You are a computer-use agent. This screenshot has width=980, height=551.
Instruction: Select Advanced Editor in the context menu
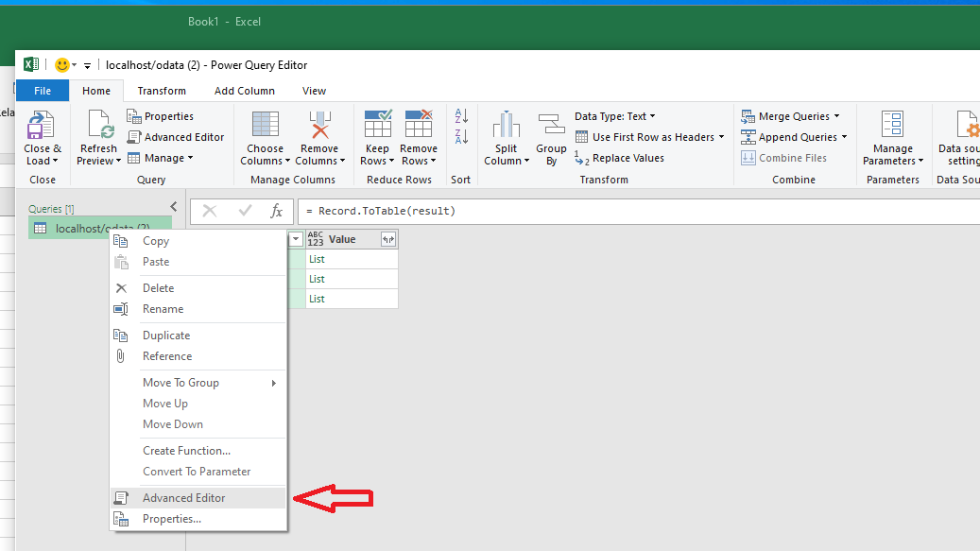point(183,498)
